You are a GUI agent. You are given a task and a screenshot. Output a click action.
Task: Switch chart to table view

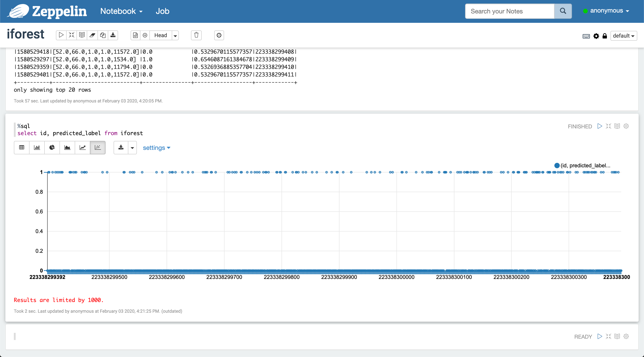[21, 147]
